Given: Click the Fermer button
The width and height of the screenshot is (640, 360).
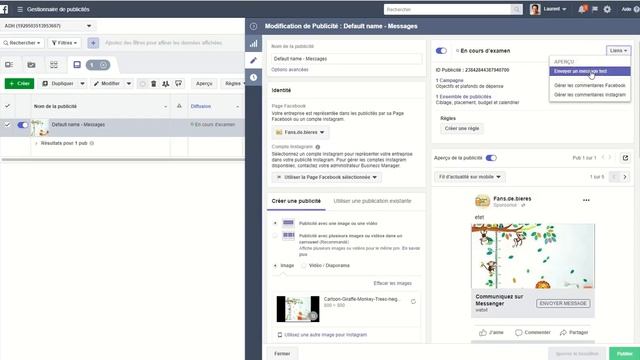Looking at the screenshot, I should pyautogui.click(x=282, y=354).
